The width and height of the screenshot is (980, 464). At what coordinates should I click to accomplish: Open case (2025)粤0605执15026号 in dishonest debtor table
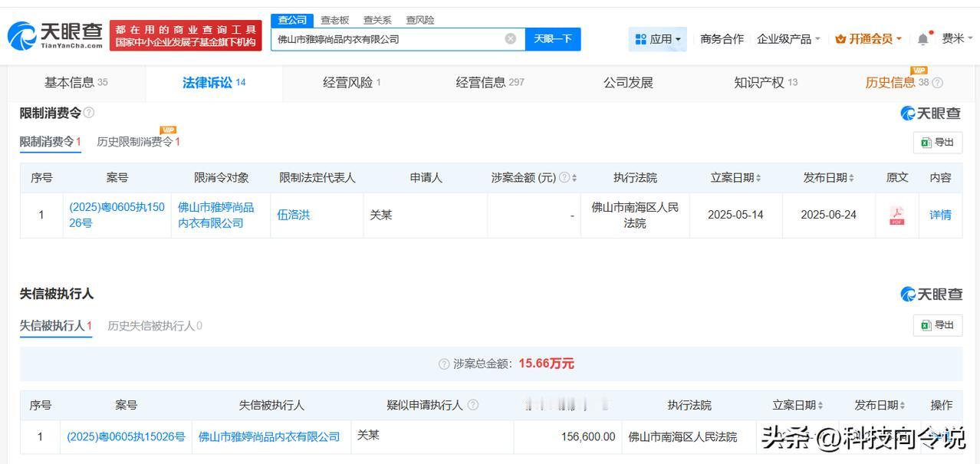coord(126,436)
